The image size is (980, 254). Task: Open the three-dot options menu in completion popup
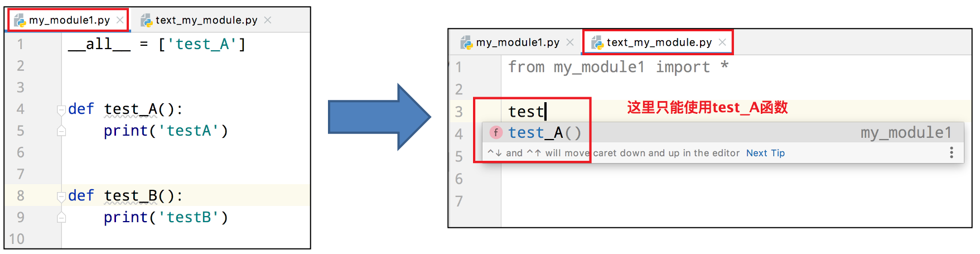click(951, 152)
